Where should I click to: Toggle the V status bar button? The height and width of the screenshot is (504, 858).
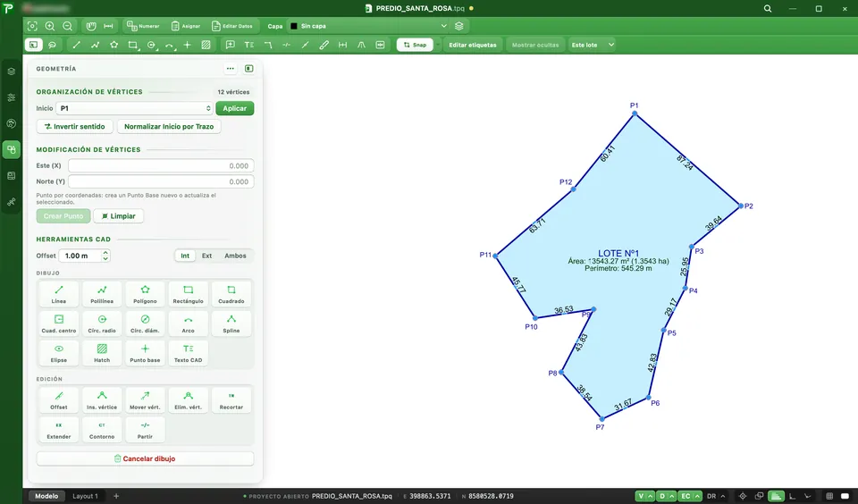point(641,496)
